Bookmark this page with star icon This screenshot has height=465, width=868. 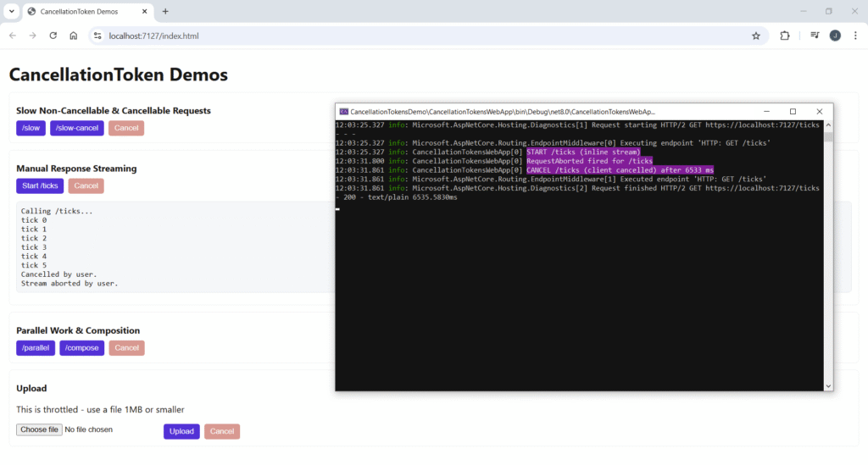tap(755, 36)
